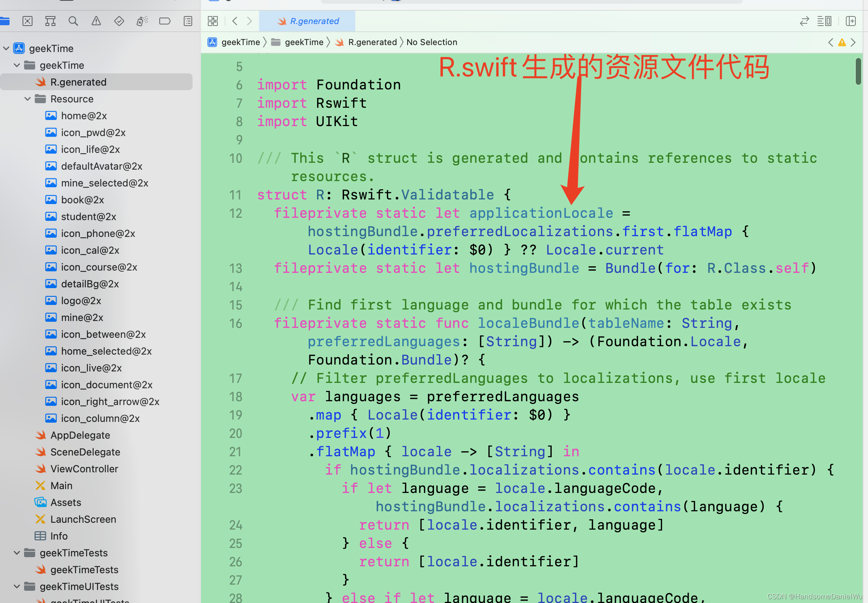The height and width of the screenshot is (603, 868).
Task: Open the Symbol navigator icon
Action: (x=50, y=21)
